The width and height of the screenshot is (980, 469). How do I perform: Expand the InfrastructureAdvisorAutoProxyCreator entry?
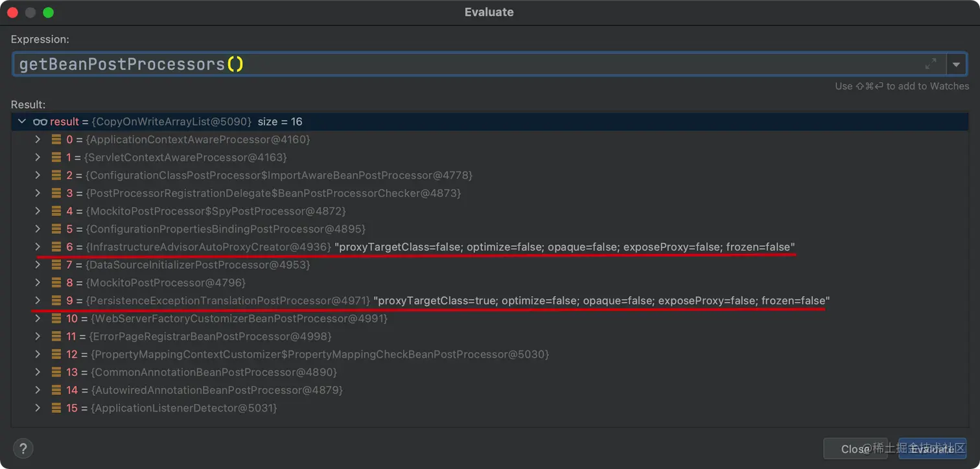38,247
